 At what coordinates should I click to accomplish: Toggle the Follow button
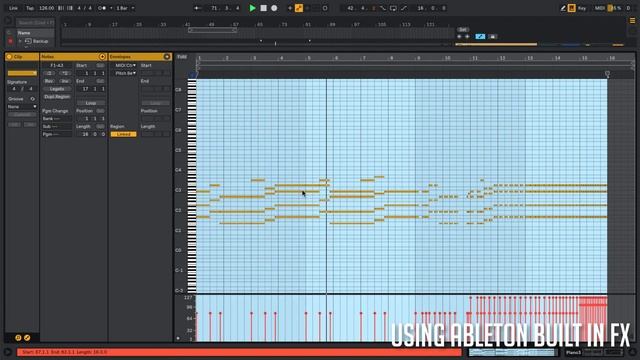point(198,8)
